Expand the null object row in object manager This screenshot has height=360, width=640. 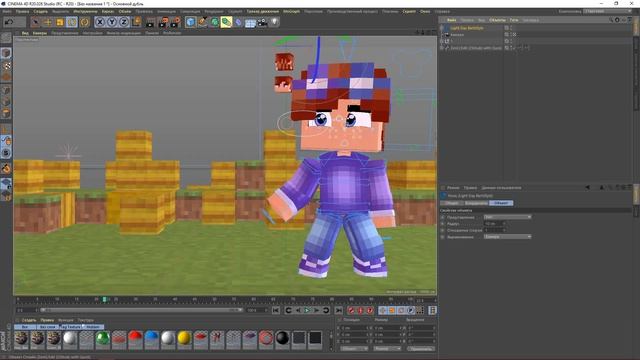click(x=442, y=41)
